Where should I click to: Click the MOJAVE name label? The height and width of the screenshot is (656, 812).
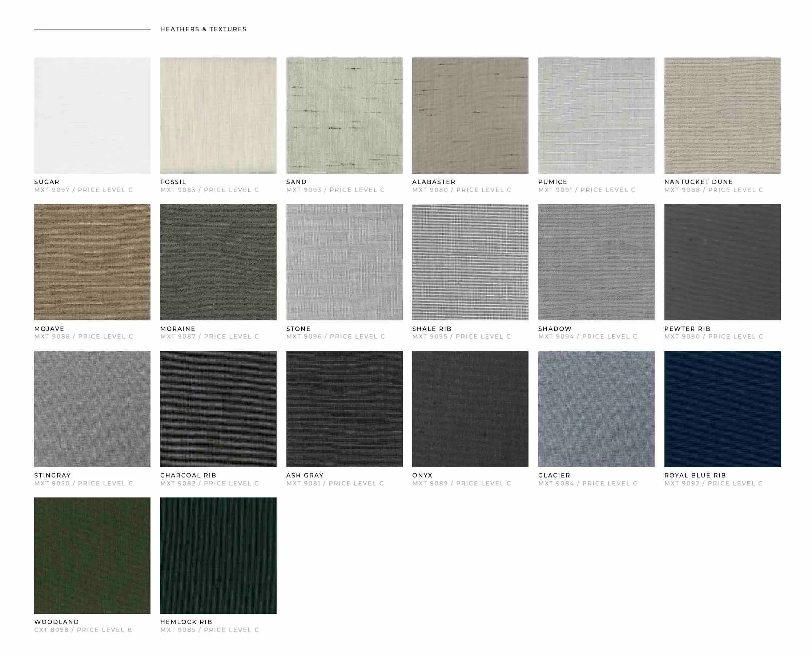(49, 329)
